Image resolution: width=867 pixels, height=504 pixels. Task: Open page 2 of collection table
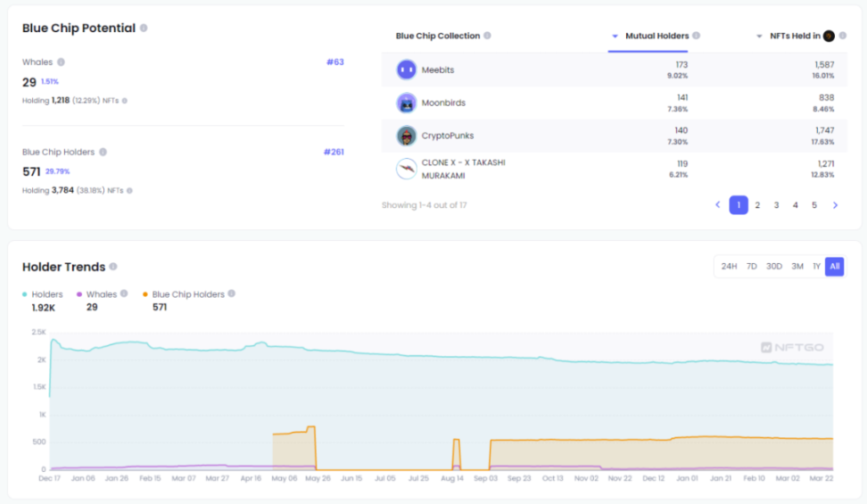click(757, 205)
